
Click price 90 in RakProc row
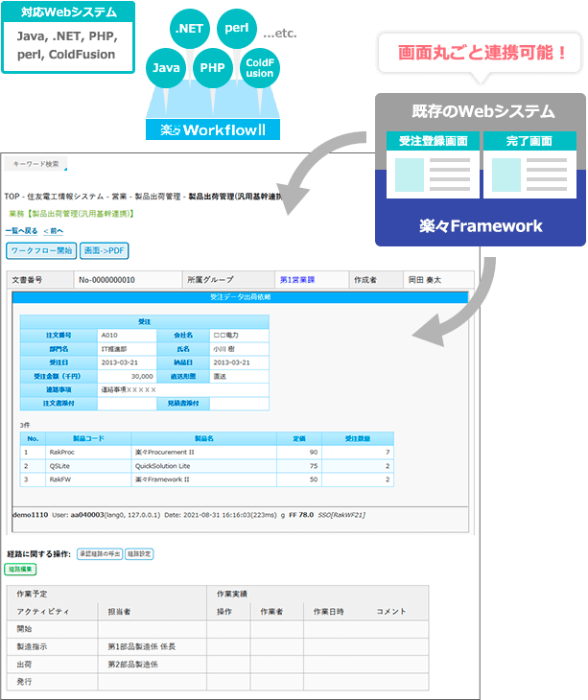pos(314,453)
